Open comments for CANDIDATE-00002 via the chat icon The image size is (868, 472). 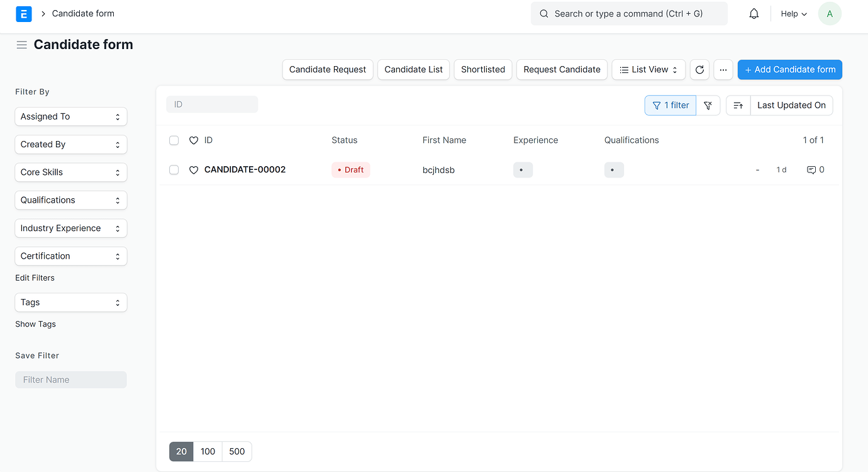[810, 169]
